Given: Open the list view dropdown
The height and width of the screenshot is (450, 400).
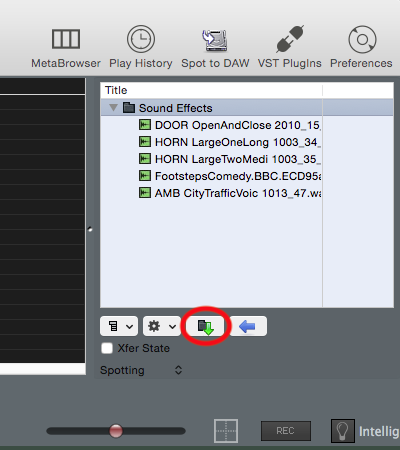Looking at the screenshot, I should (x=119, y=326).
